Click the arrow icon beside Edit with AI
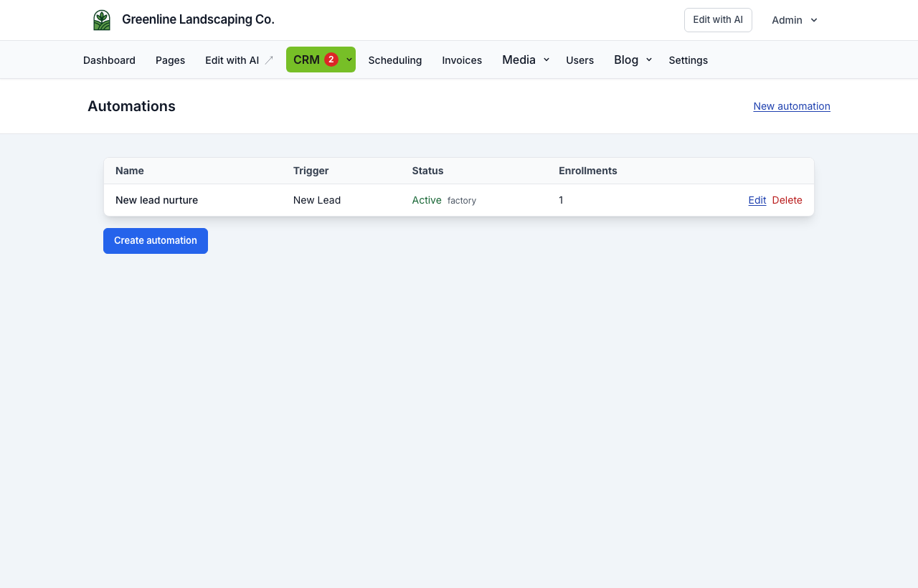 pos(269,60)
